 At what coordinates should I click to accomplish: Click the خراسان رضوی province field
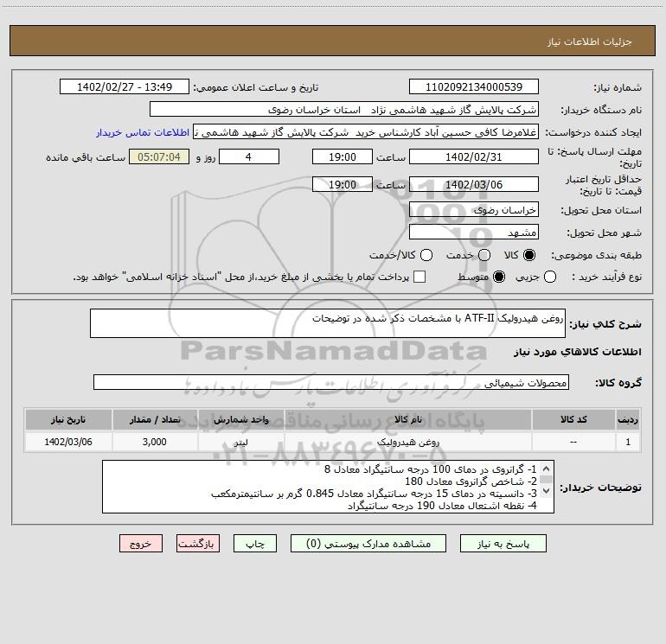(x=474, y=209)
